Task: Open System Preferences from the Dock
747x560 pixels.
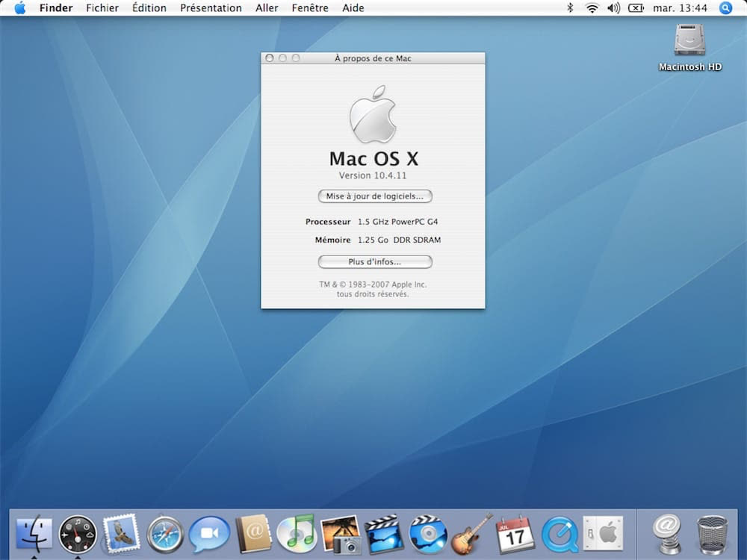Action: (x=603, y=534)
